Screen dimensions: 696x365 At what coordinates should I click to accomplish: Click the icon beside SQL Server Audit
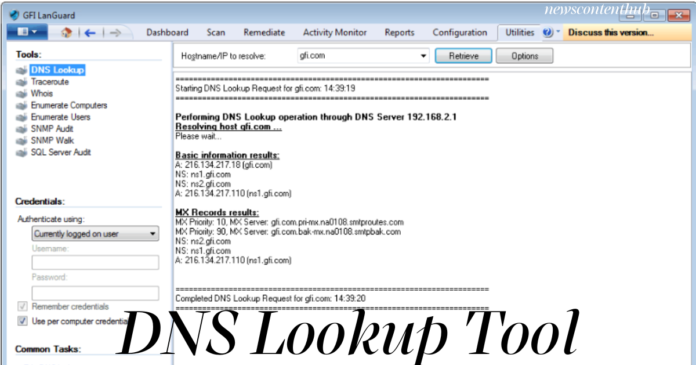pos(21,153)
